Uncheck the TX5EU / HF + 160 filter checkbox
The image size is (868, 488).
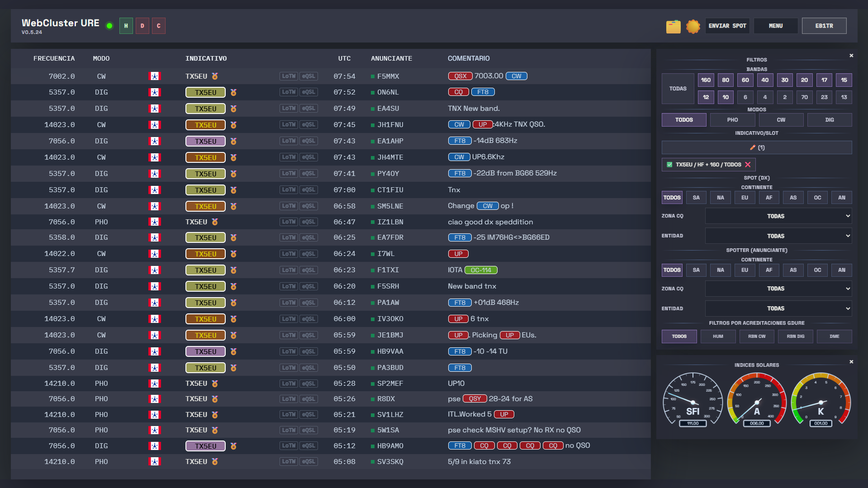click(669, 165)
